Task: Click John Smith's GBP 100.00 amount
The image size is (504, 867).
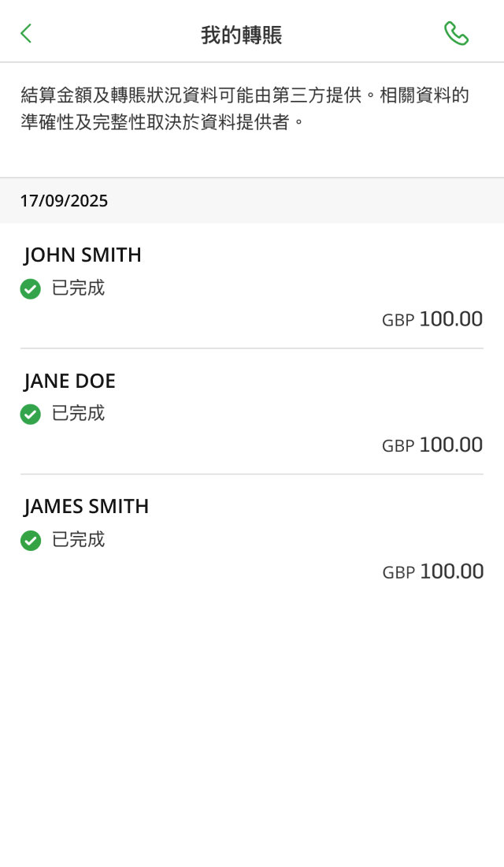Action: click(x=432, y=319)
